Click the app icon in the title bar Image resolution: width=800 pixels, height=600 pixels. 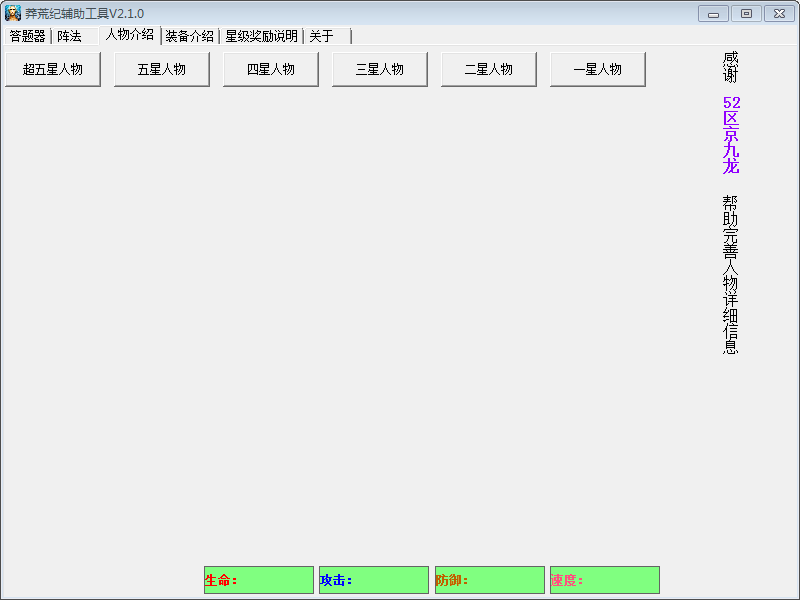tap(13, 13)
